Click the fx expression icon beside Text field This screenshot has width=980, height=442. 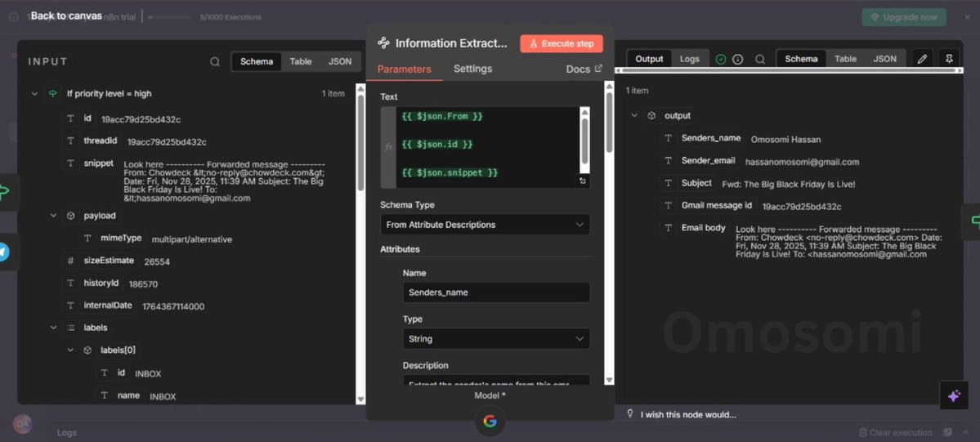388,147
